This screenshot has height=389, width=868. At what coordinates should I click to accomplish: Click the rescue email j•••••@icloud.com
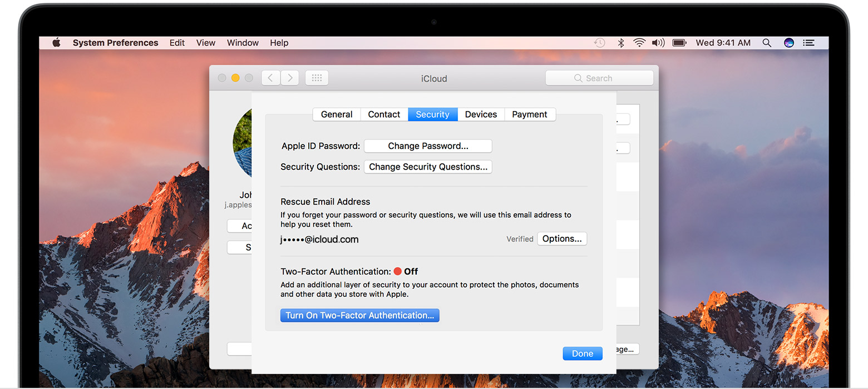tap(319, 240)
